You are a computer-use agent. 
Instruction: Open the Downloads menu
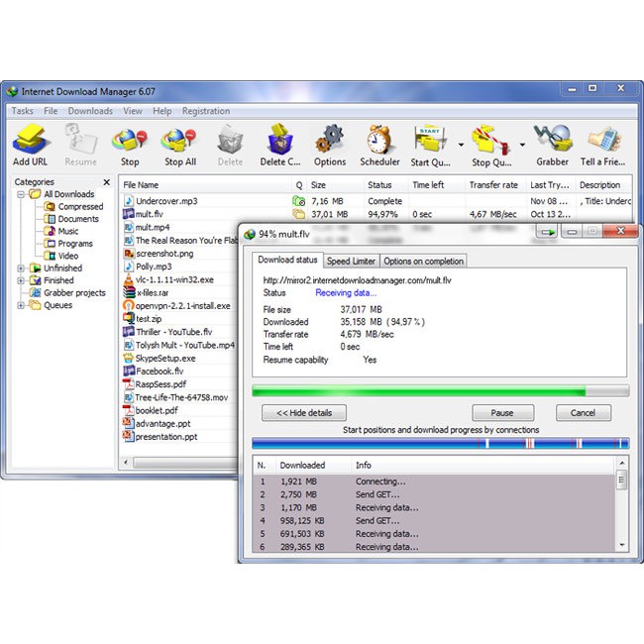[90, 111]
